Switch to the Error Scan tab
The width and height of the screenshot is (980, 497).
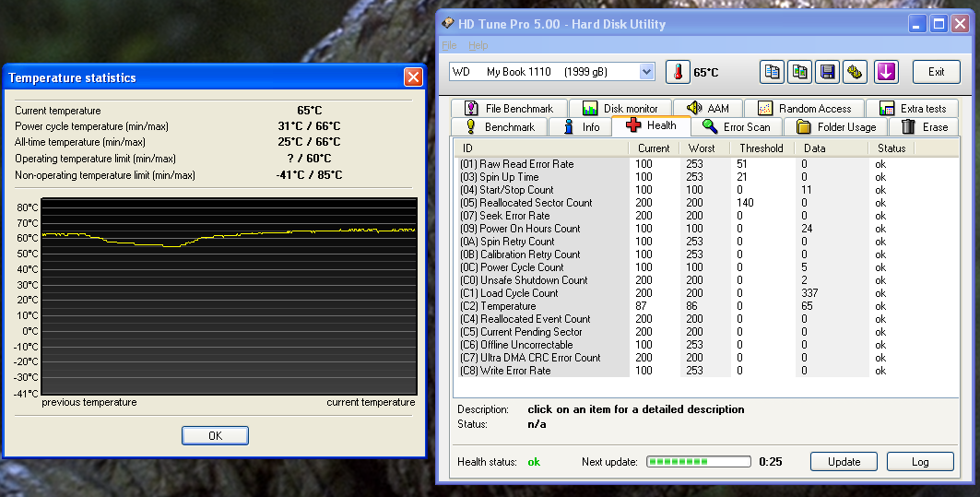tap(737, 127)
